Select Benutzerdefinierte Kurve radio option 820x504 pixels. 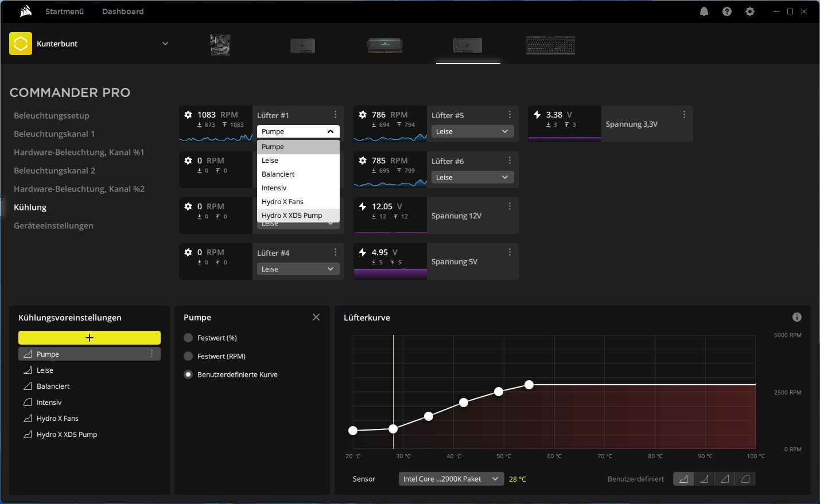pos(188,374)
